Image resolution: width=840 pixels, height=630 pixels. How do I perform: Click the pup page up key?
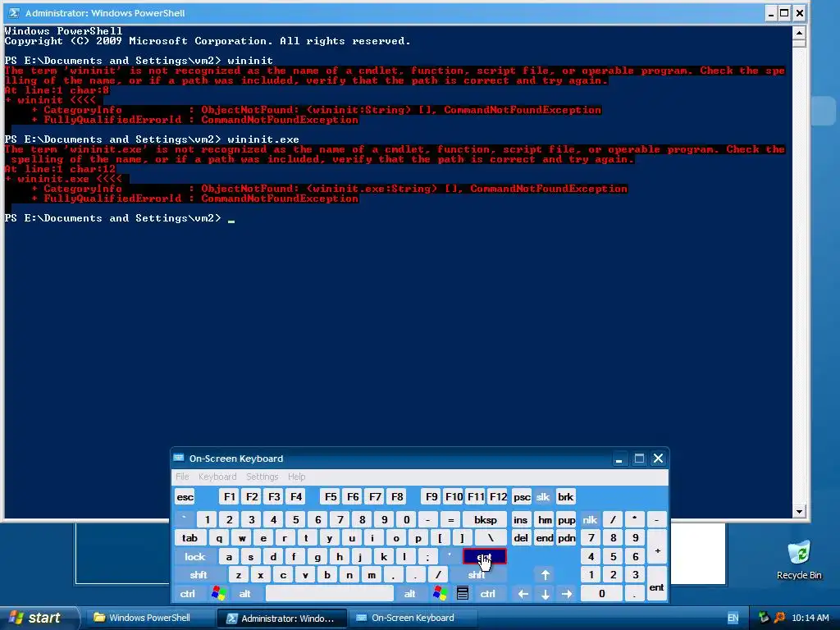[x=566, y=519]
